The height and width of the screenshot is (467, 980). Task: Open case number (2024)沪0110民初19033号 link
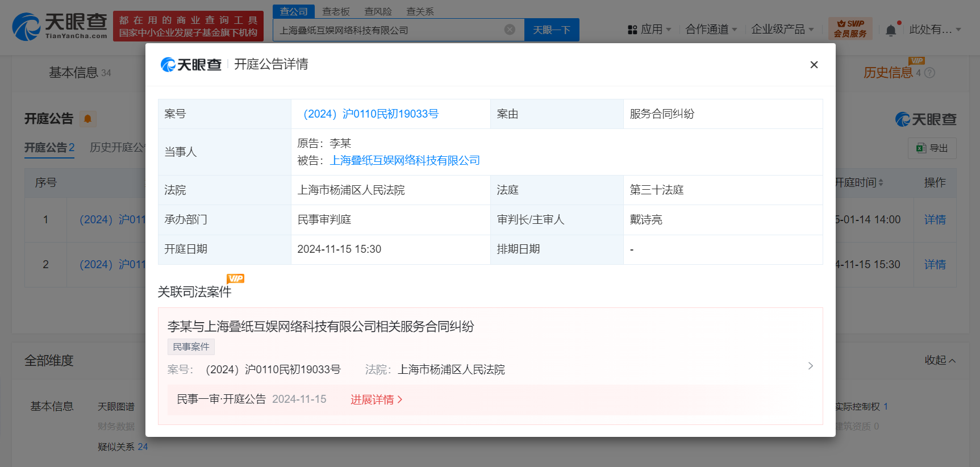pos(370,114)
